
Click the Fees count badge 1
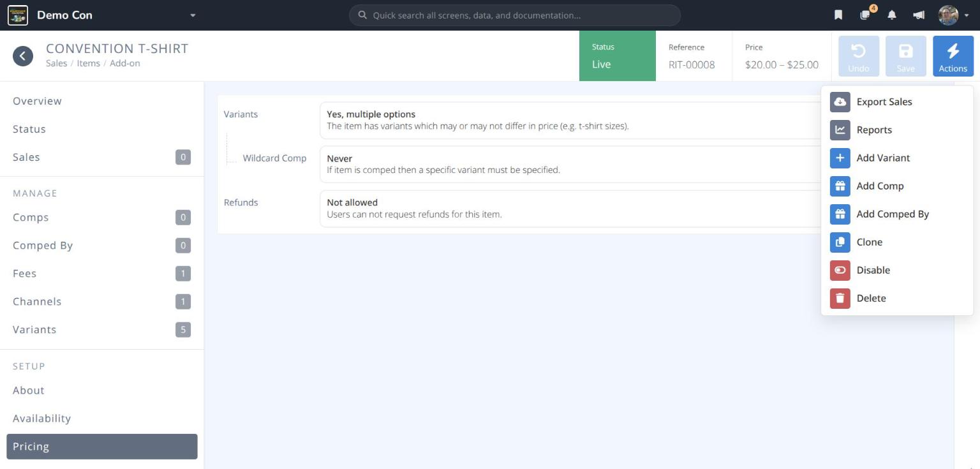[183, 274]
